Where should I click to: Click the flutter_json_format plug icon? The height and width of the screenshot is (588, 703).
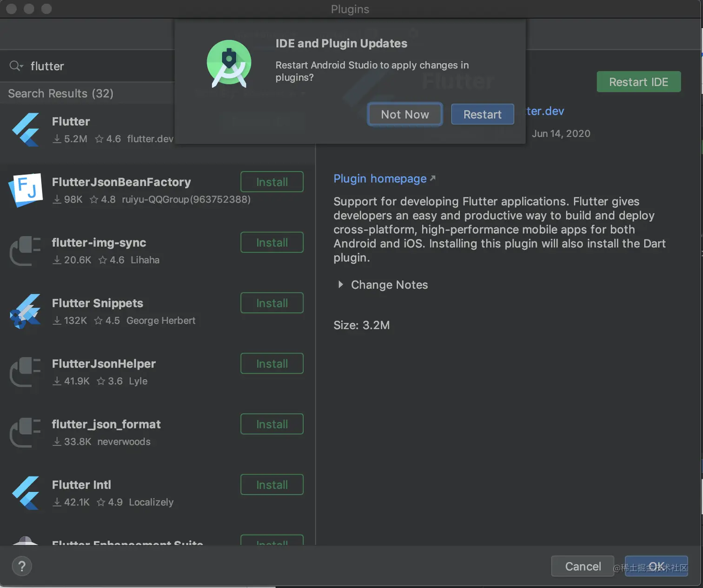point(25,432)
